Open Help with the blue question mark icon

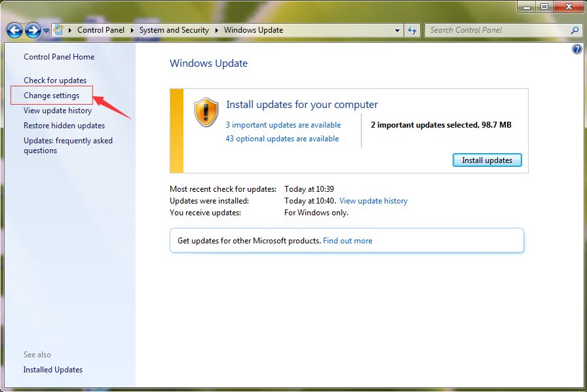(577, 49)
